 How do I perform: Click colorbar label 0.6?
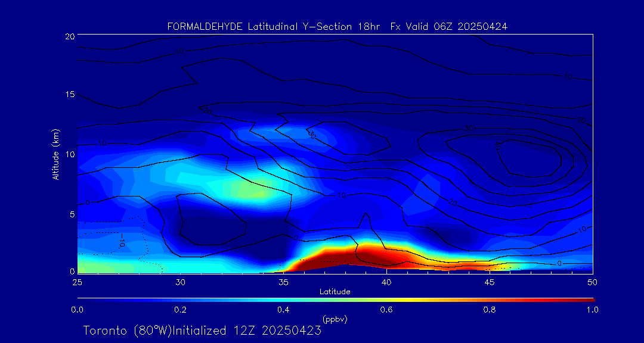point(386,310)
